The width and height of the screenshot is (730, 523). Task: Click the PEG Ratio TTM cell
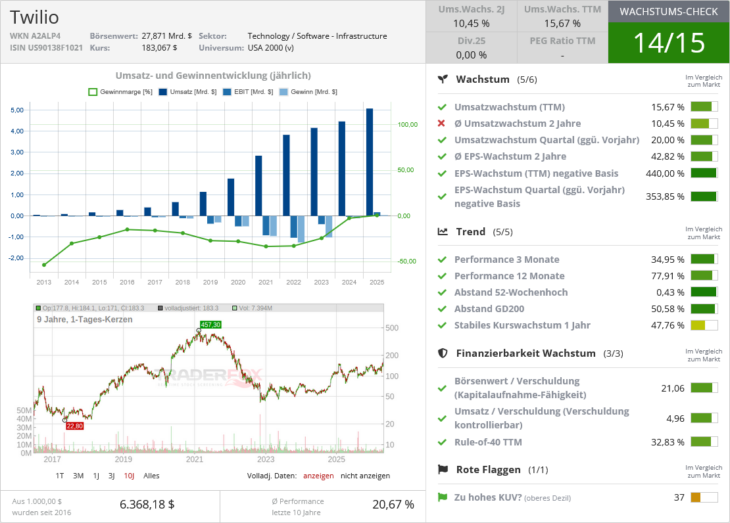pos(562,48)
